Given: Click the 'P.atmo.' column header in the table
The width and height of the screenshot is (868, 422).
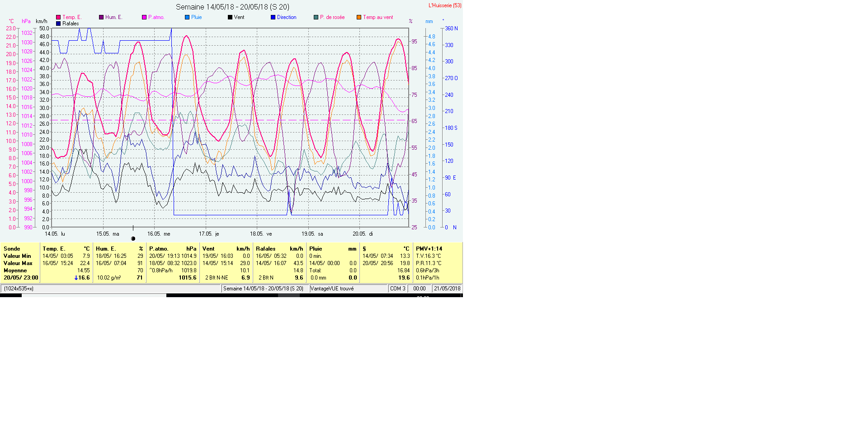Looking at the screenshot, I should [159, 249].
